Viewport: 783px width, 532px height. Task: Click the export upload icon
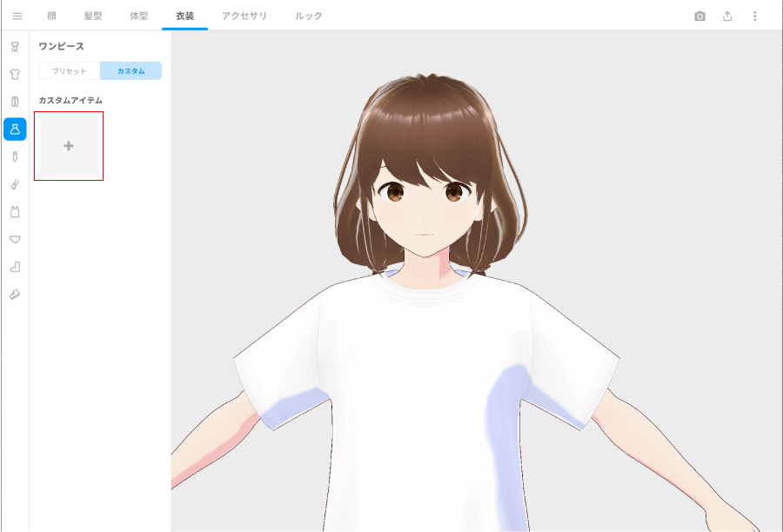click(x=727, y=16)
